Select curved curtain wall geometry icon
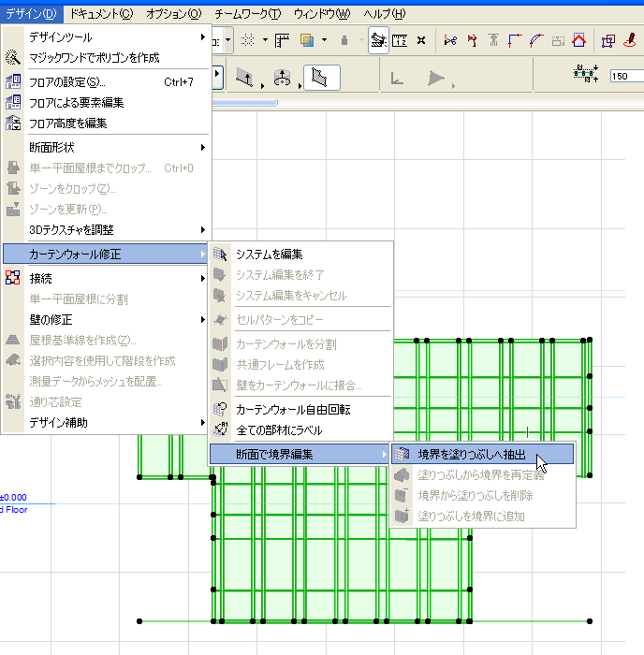Viewport: 644px width, 655px height. 282,78
